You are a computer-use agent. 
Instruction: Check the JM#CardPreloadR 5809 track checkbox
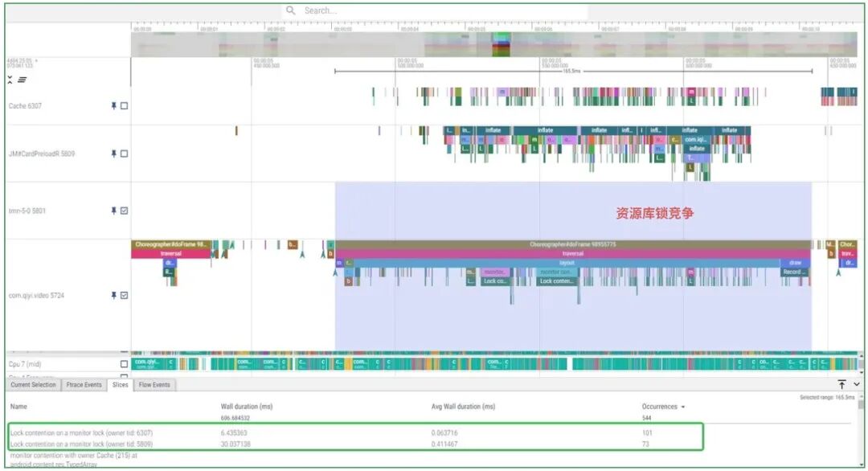(124, 154)
